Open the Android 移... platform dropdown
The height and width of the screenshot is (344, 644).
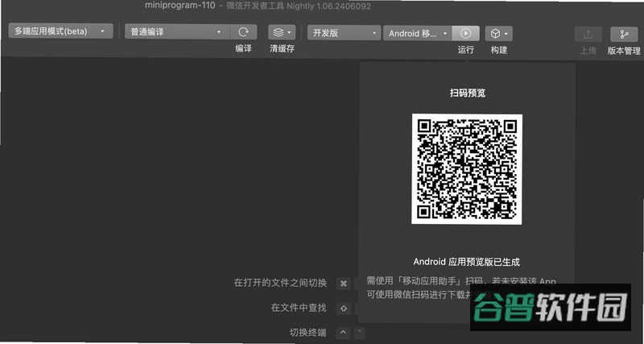(418, 33)
